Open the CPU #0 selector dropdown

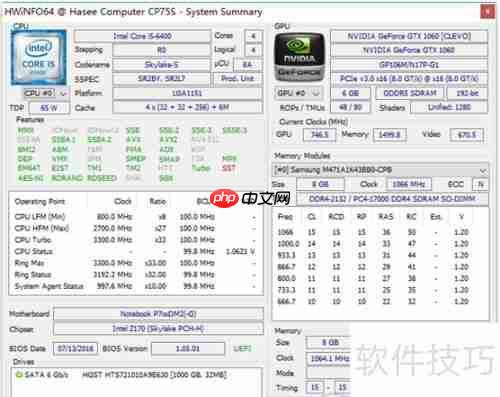(46, 93)
